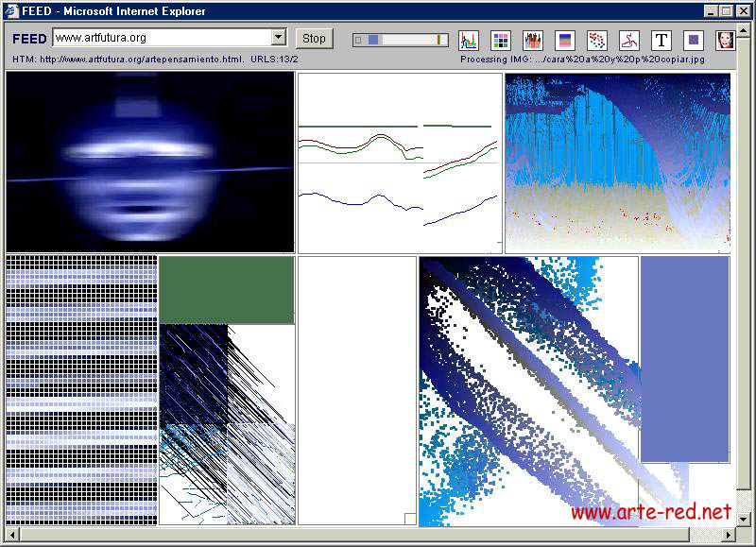Choose the horizontal gradient bands icon

point(565,40)
